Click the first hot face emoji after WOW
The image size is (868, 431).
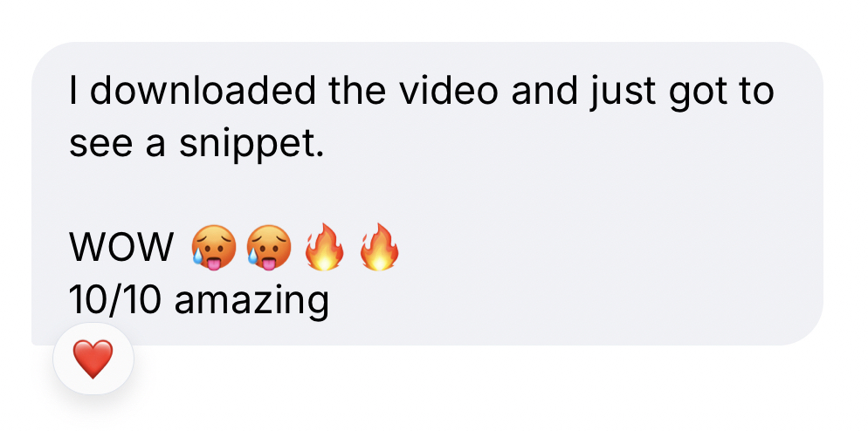214,249
